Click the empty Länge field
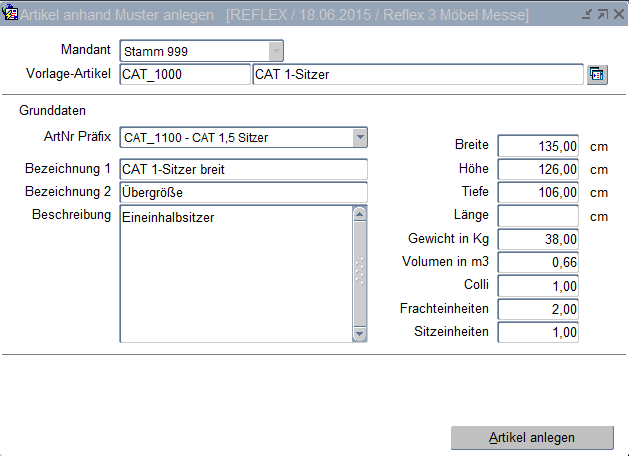This screenshot has width=629, height=456. (x=538, y=216)
